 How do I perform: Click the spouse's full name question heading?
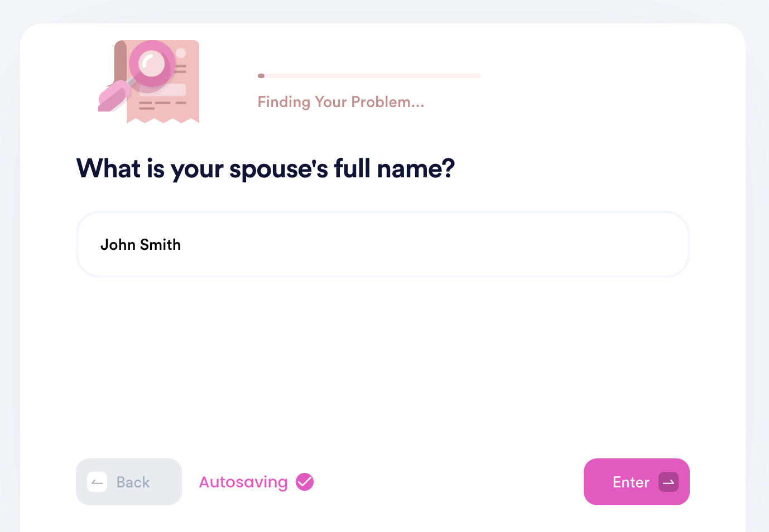[266, 168]
